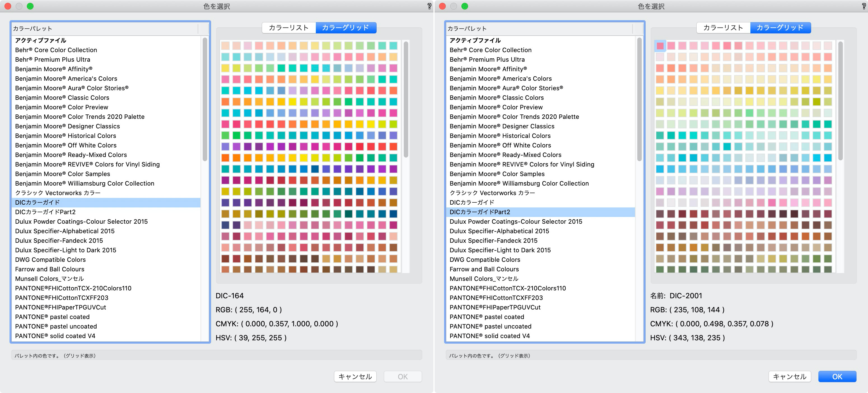868x393 pixels.
Task: Switch to カラーリスト tab in left dialog
Action: (x=289, y=28)
